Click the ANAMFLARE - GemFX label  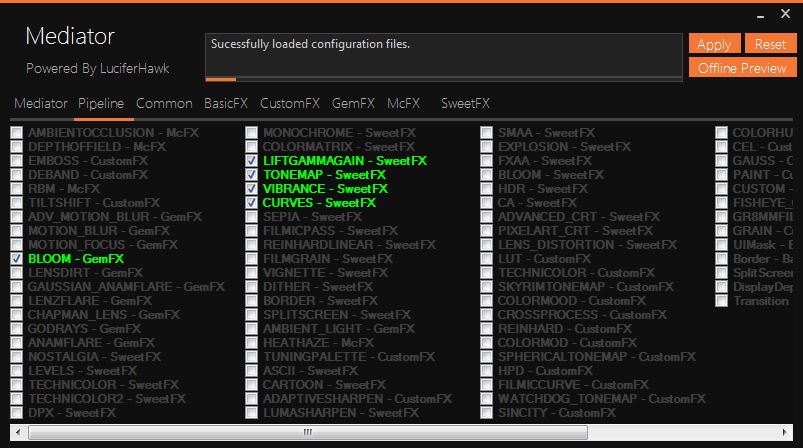pyautogui.click(x=92, y=343)
